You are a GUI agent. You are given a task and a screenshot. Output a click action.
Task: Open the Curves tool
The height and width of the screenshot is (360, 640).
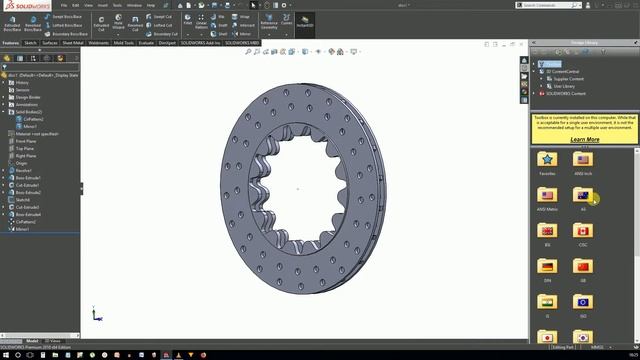coord(287,20)
